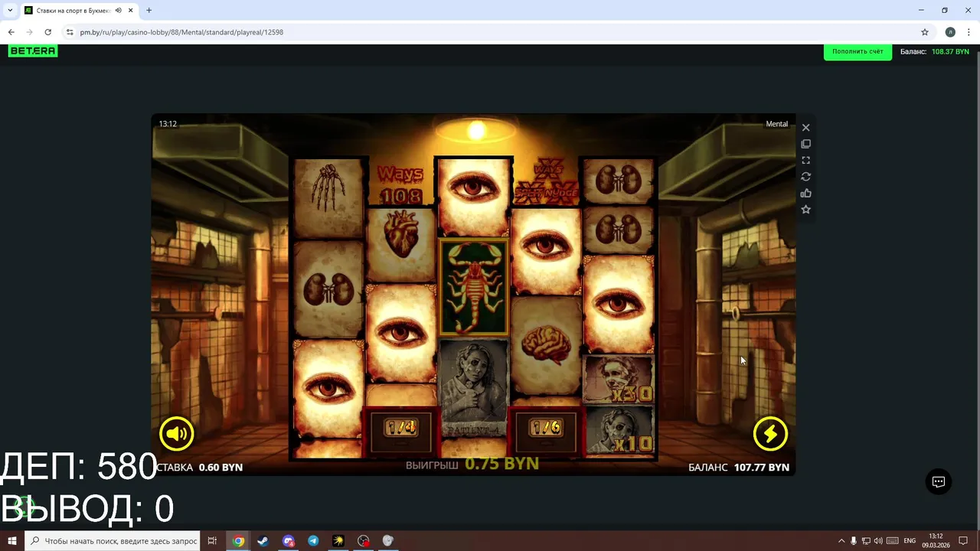
Task: Open Chrome from the taskbar
Action: click(239, 541)
